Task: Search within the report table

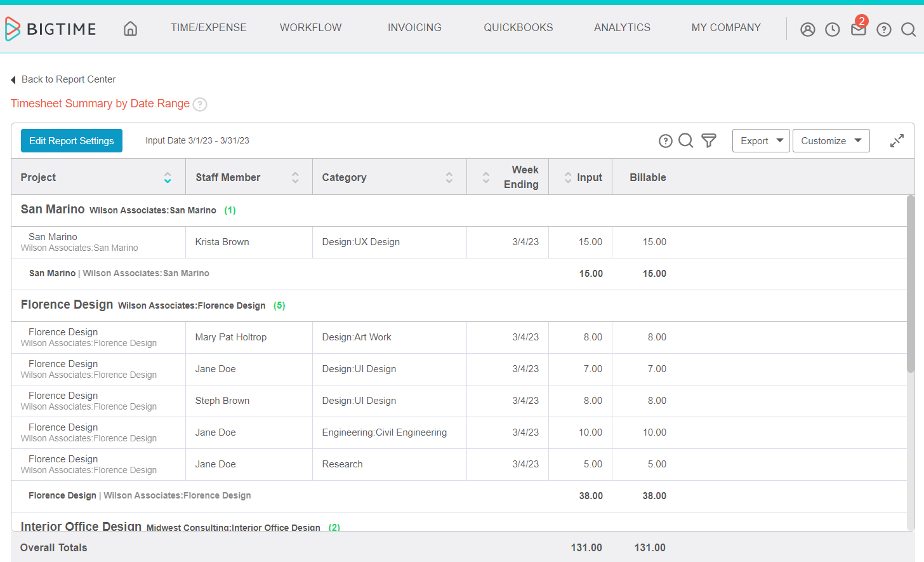Action: tap(685, 140)
